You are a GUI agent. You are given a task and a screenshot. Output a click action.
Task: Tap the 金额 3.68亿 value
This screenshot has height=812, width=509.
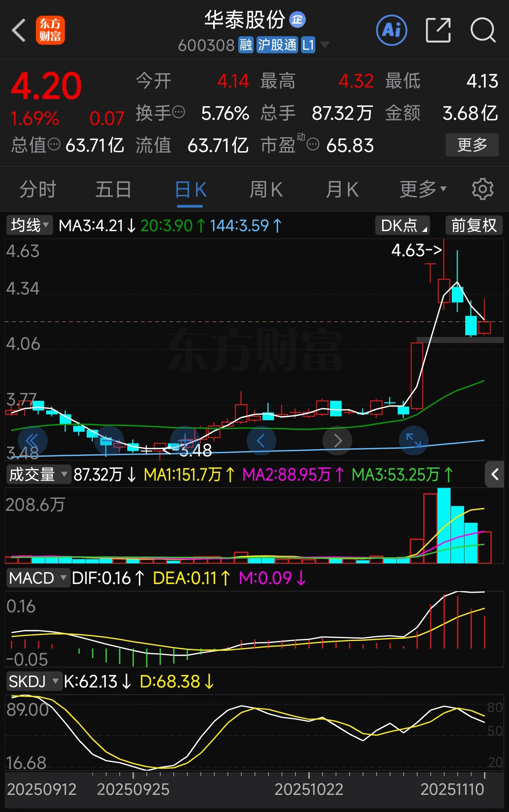coord(470,113)
